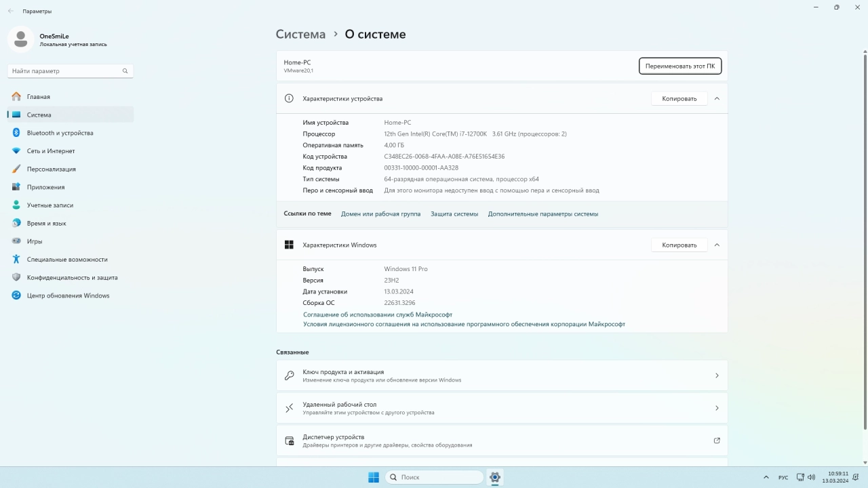Click the RAM value 4,00 ГБ

(394, 145)
